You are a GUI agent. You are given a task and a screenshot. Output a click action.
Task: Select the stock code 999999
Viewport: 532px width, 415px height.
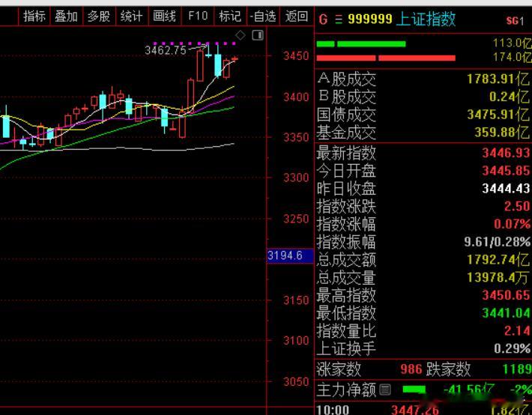tap(370, 19)
